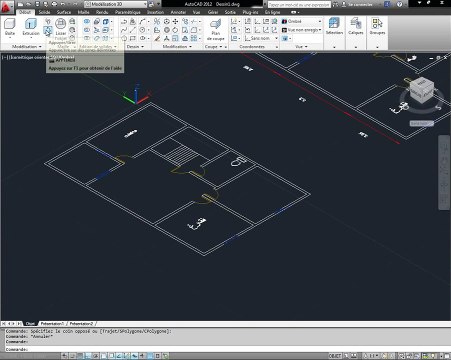Open the UCS name box below the ViewCube
The height and width of the screenshot is (360, 451).
(x=422, y=123)
